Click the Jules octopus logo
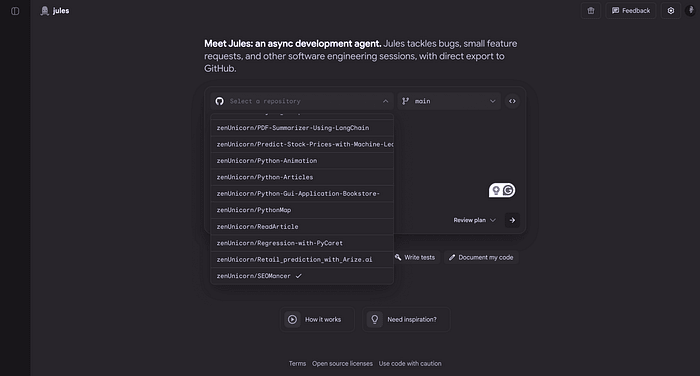The width and height of the screenshot is (700, 376). tap(45, 11)
